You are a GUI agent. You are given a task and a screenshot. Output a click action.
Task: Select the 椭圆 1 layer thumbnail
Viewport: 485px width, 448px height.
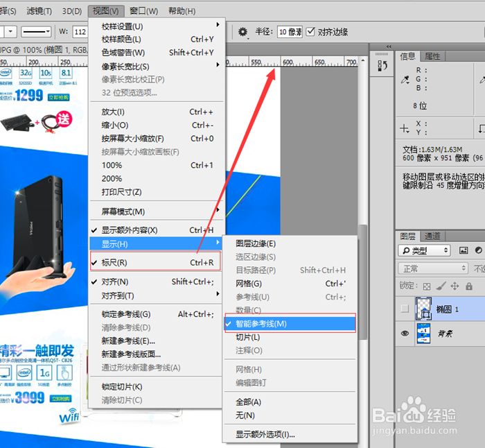pos(423,309)
